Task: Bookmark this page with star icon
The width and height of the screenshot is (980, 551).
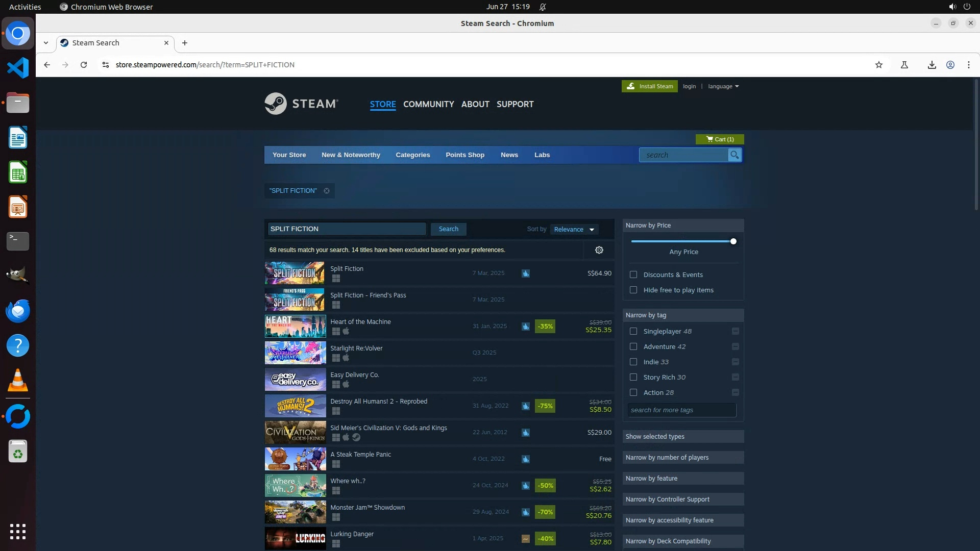Action: click(878, 65)
